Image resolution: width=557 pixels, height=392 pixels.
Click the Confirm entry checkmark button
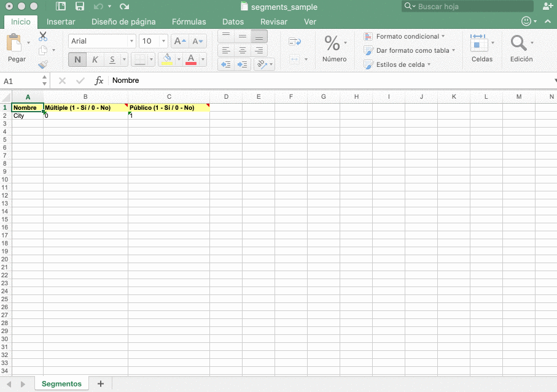(80, 81)
